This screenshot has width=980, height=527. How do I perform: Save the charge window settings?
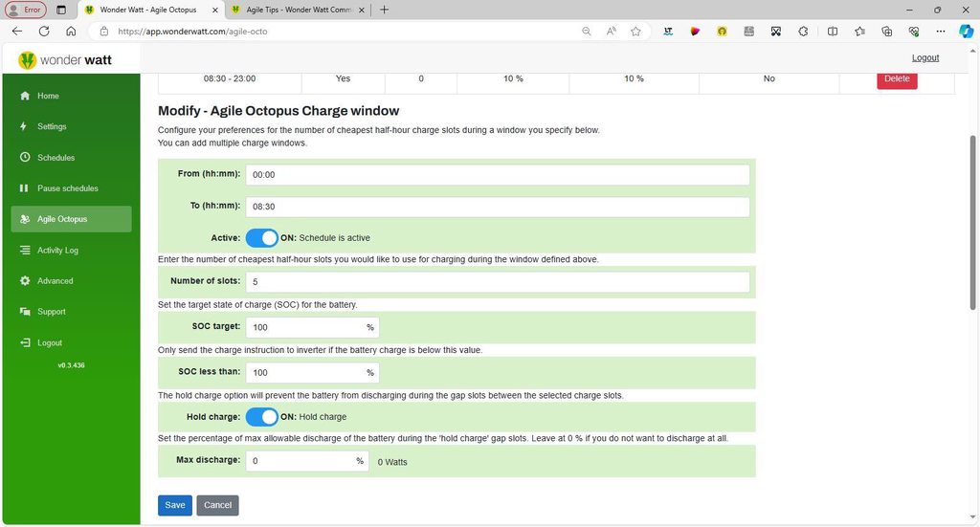coord(174,505)
